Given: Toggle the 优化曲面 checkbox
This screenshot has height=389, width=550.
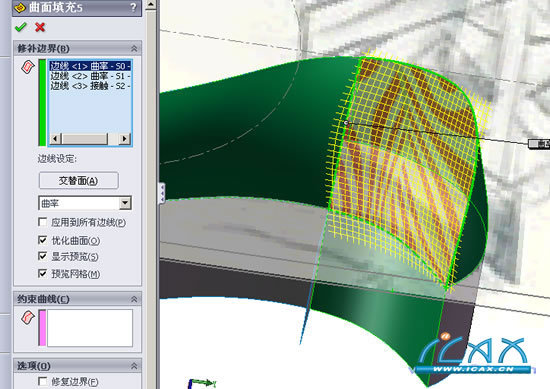Looking at the screenshot, I should (42, 240).
